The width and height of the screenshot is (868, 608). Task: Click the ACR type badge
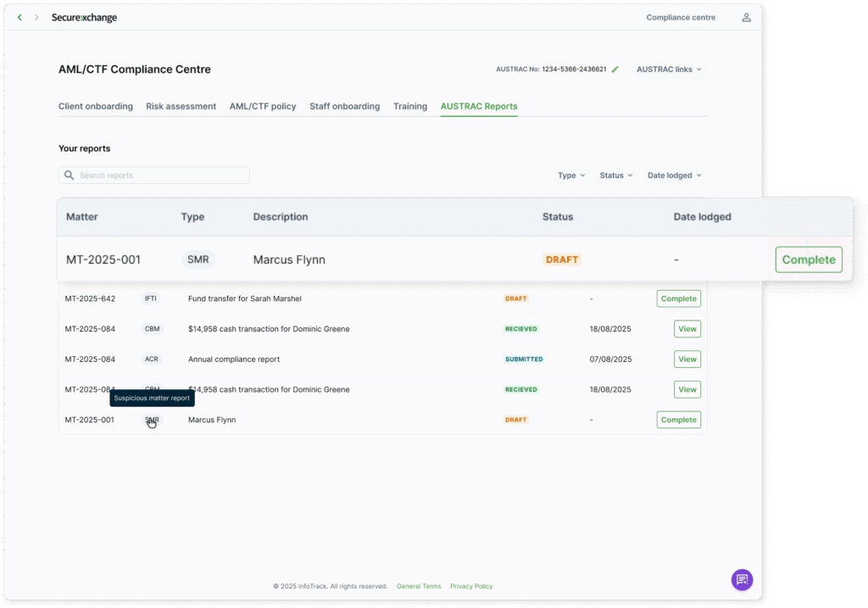(x=151, y=360)
